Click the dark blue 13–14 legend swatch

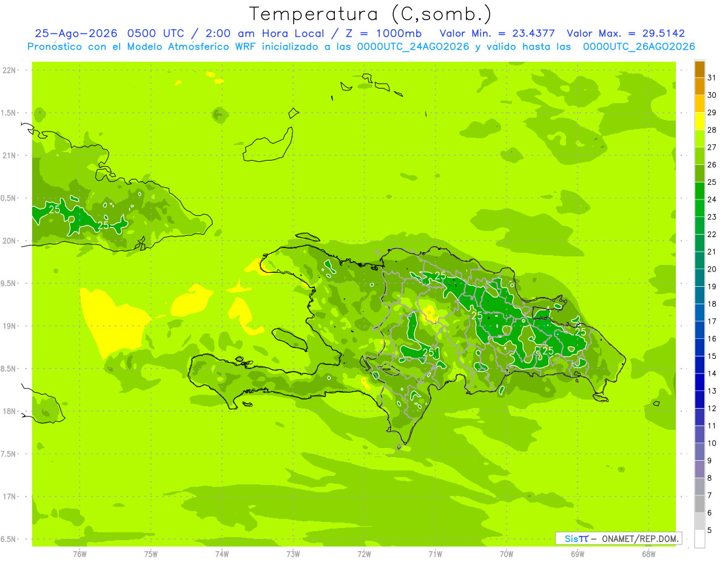(699, 383)
